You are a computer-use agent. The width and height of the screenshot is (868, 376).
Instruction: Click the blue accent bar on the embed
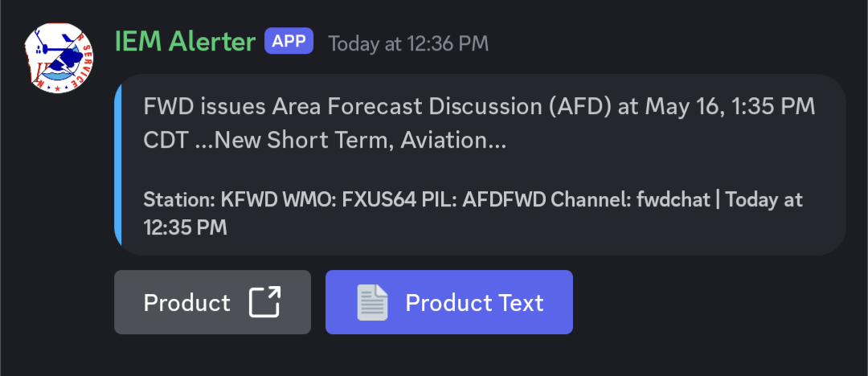point(117,165)
